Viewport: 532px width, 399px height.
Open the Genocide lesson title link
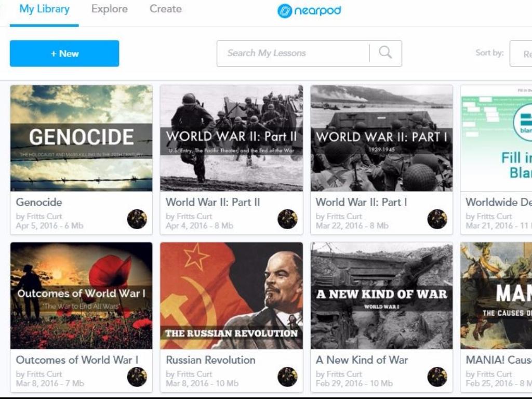(x=39, y=202)
